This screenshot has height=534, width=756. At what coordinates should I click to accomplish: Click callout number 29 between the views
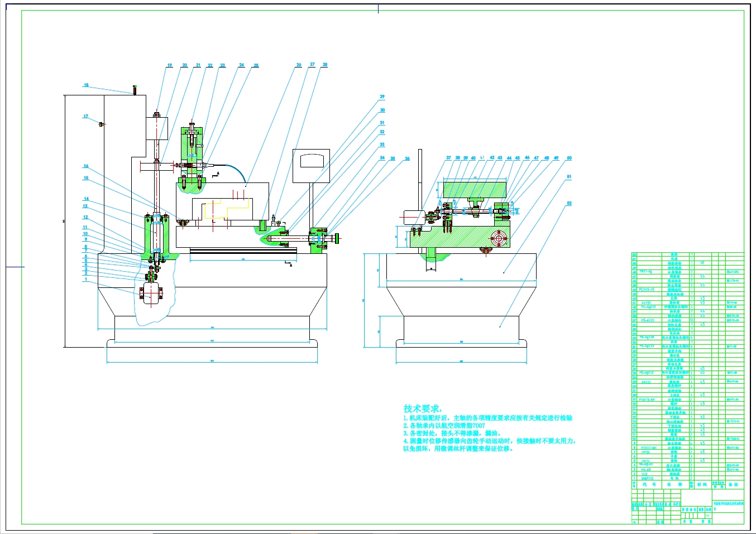point(382,97)
